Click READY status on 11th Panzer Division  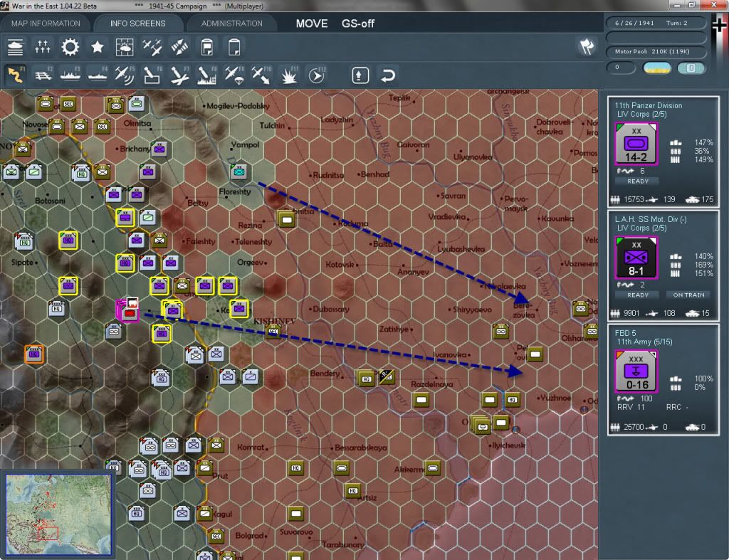pos(637,181)
